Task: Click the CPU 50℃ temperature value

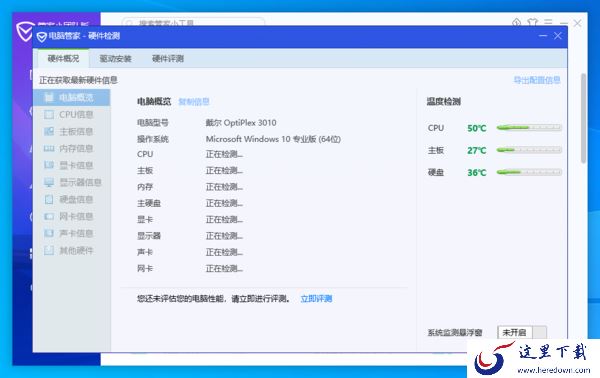Action: click(477, 128)
